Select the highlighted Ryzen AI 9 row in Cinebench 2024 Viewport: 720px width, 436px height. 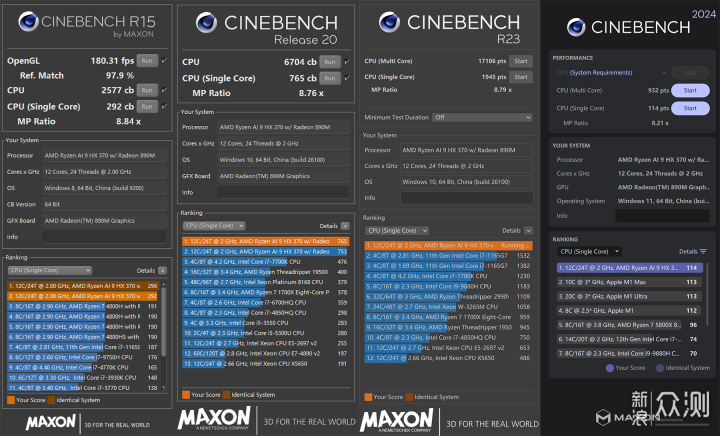pyautogui.click(x=630, y=268)
